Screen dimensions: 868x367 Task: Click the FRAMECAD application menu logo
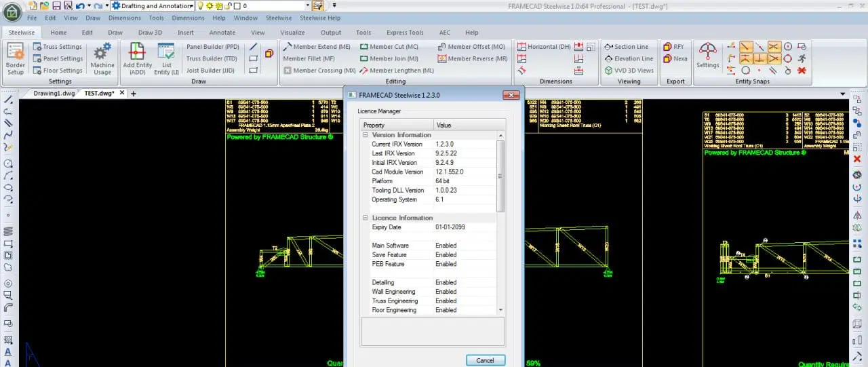(x=12, y=12)
